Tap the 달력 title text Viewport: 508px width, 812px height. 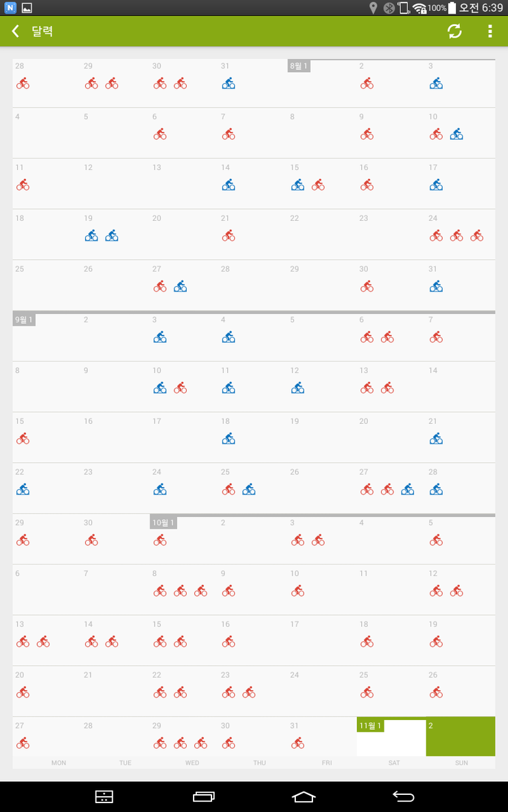click(x=43, y=31)
